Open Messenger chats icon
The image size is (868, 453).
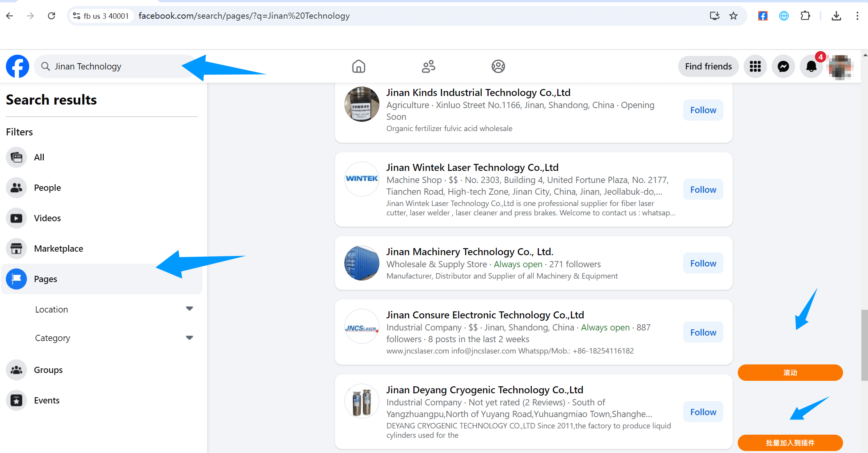tap(783, 67)
